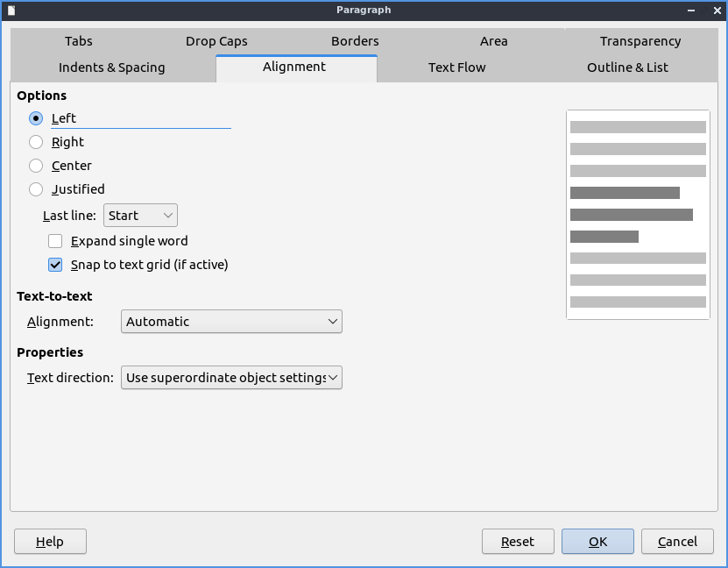The image size is (728, 568).
Task: Select Justified alignment option
Action: point(36,189)
